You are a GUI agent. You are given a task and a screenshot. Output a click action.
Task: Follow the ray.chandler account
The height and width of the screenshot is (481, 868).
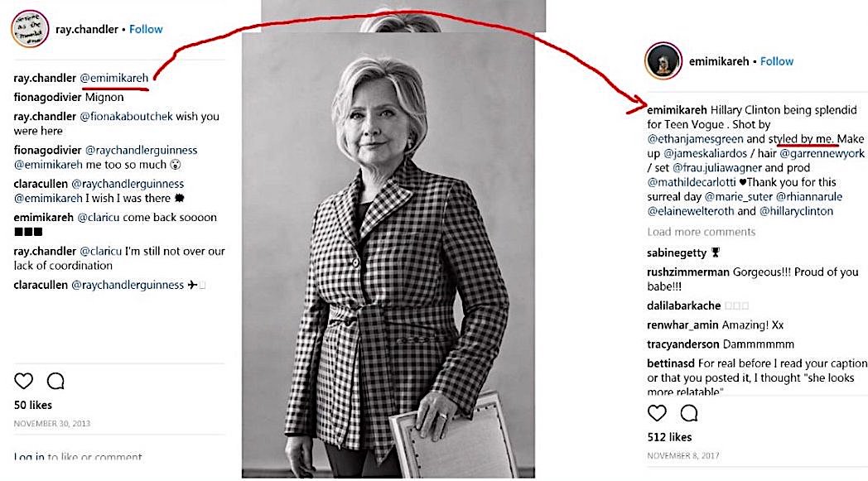click(146, 29)
